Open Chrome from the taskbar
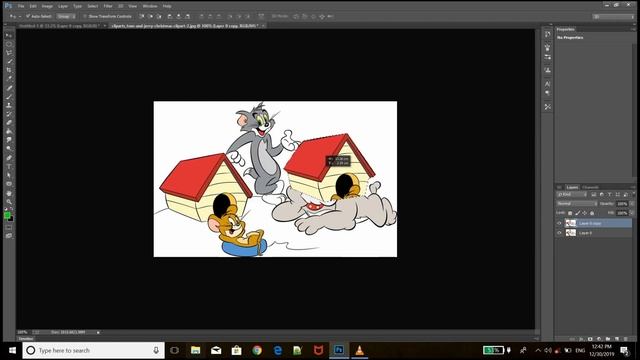The width and height of the screenshot is (640, 360). 257,350
